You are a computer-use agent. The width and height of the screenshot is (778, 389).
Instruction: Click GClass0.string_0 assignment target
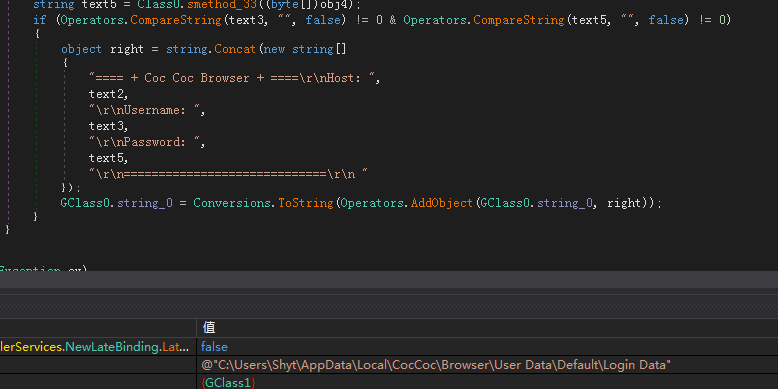(x=117, y=203)
